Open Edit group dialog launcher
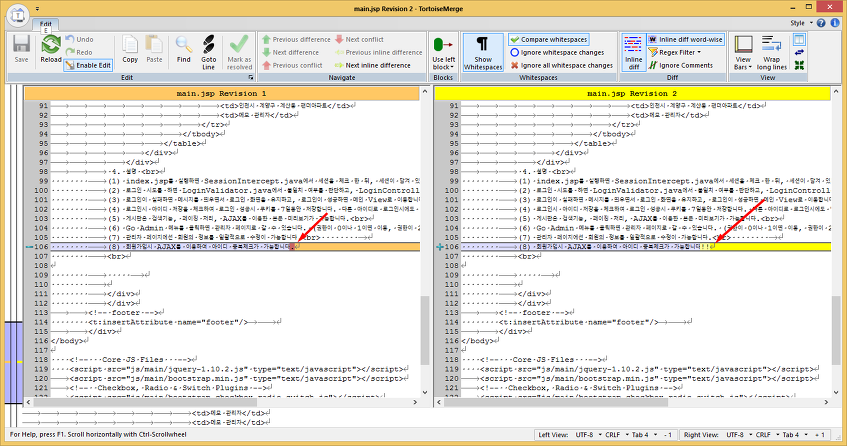This screenshot has height=446, width=847. click(x=250, y=77)
